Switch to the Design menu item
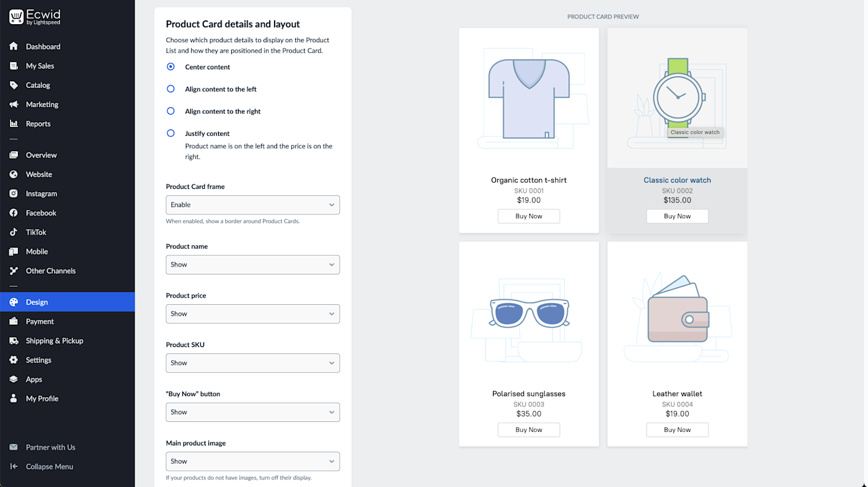The width and height of the screenshot is (868, 487). (x=37, y=302)
